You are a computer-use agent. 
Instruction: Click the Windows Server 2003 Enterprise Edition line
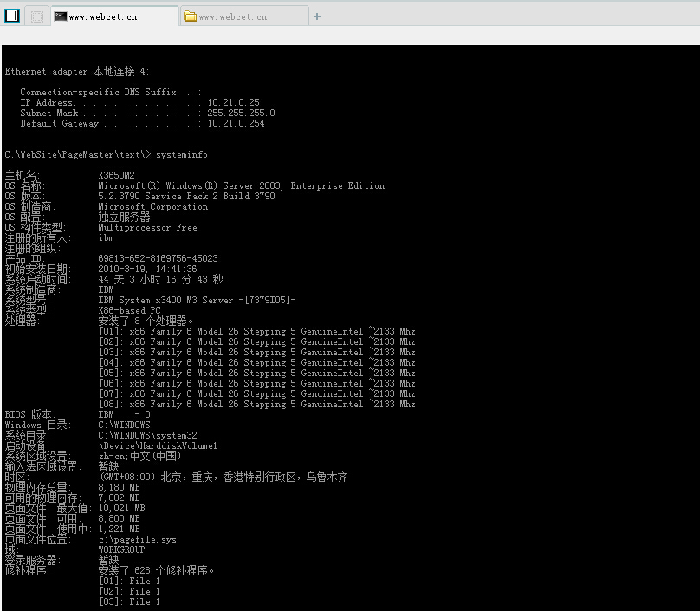pyautogui.click(x=241, y=185)
